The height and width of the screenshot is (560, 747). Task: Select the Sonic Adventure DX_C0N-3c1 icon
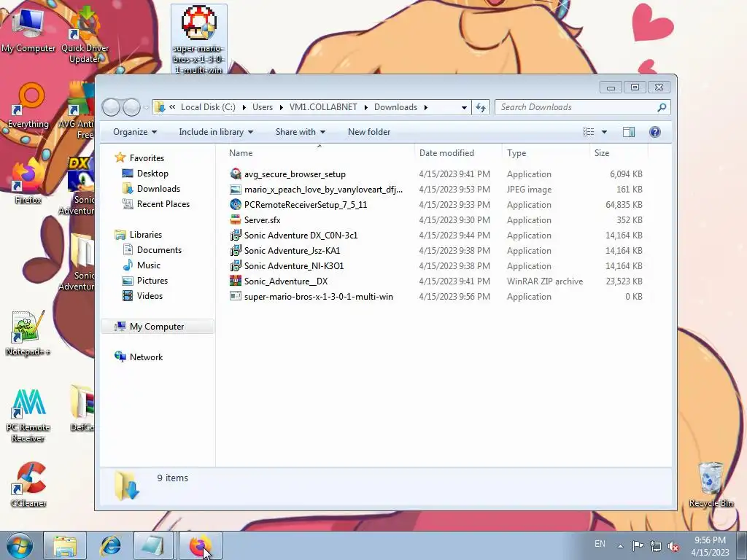(x=236, y=235)
